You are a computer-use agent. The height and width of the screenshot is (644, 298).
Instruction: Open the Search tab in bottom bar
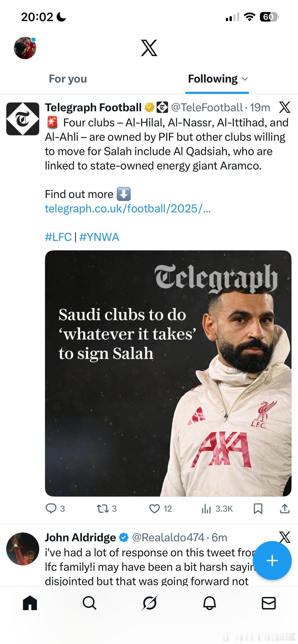(89, 603)
